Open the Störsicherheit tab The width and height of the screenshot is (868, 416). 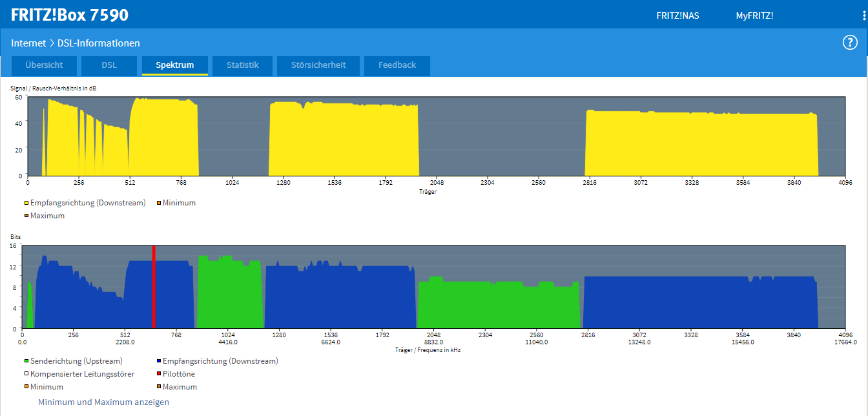tap(318, 66)
